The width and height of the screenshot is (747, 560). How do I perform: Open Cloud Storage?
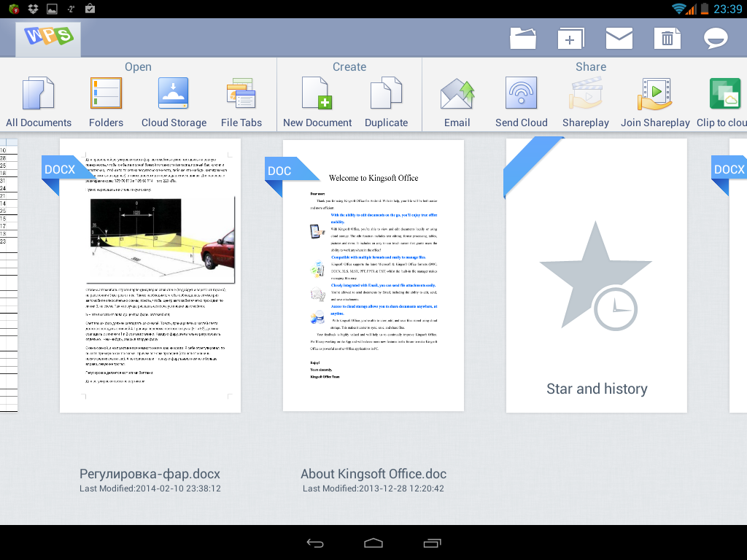[174, 102]
